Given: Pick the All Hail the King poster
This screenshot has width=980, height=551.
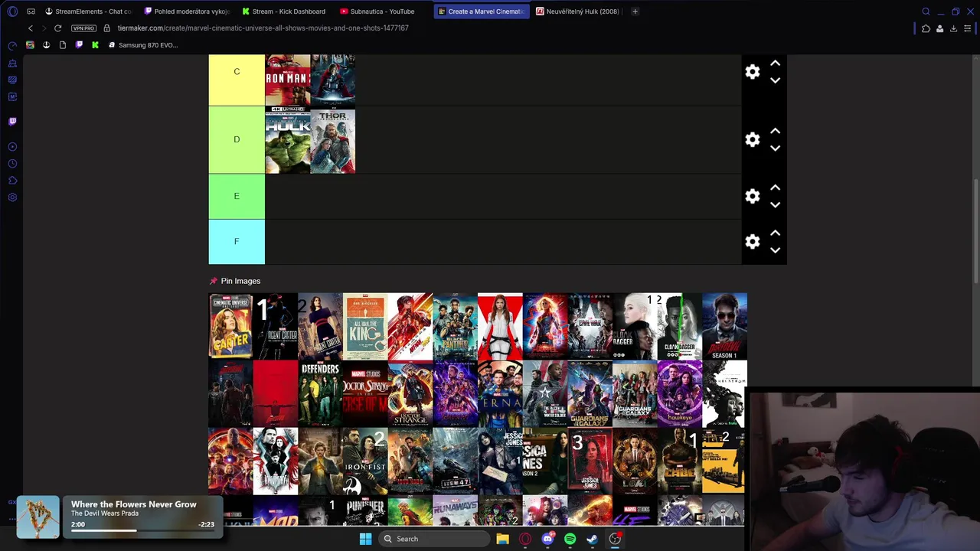Looking at the screenshot, I should pos(365,326).
